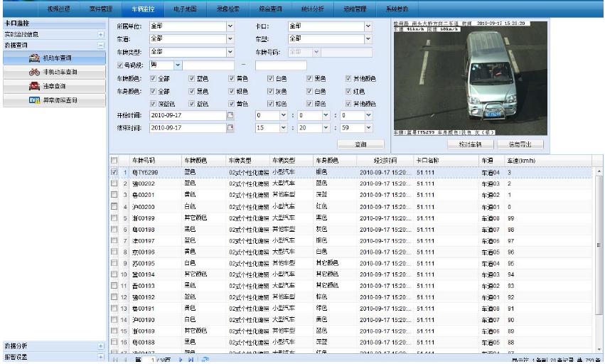This screenshot has height=364, width=605.
Task: Click the plate icon beside 异常牌照查询
Action: pos(34,100)
